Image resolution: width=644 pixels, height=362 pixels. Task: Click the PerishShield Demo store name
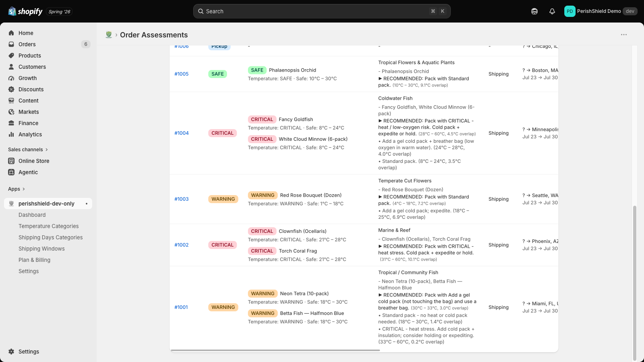click(x=599, y=11)
